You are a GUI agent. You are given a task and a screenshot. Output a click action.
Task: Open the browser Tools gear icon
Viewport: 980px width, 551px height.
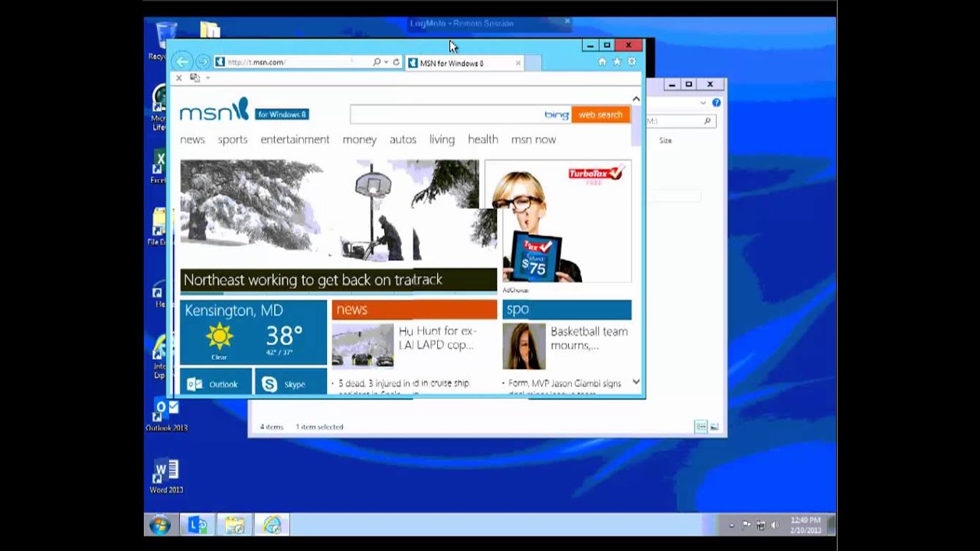pyautogui.click(x=632, y=62)
